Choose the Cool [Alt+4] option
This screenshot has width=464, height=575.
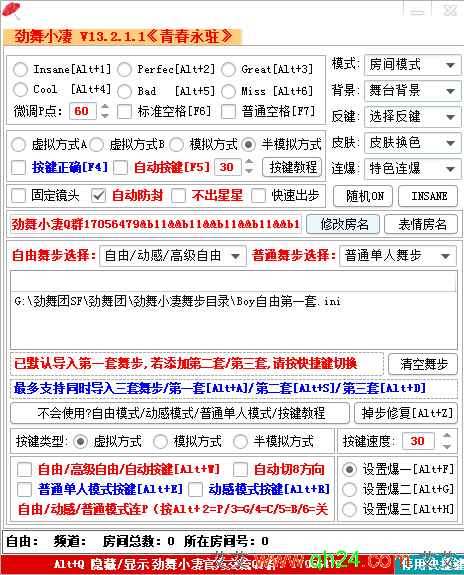[x=20, y=89]
